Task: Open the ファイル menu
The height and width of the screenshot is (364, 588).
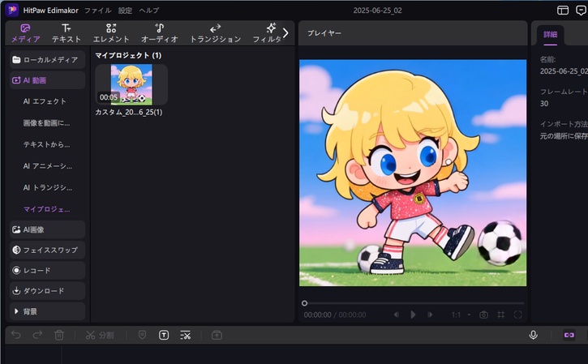Action: tap(97, 11)
